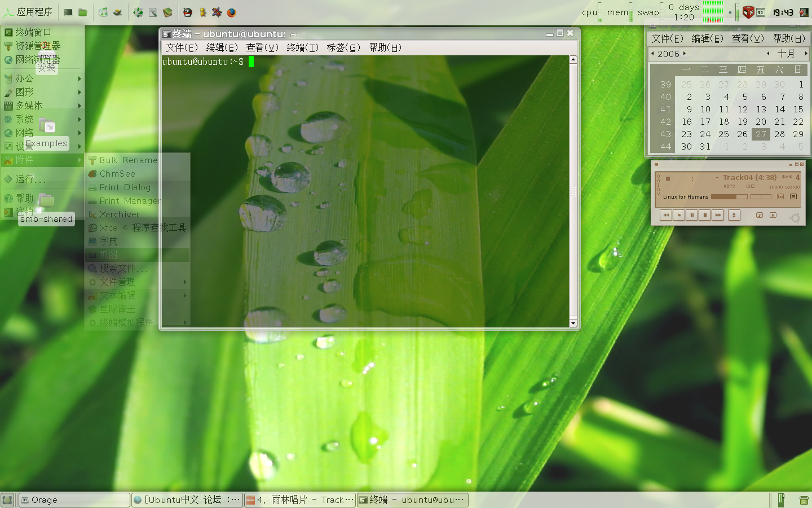Click play button in music player
Image resolution: width=812 pixels, height=508 pixels.
679,215
